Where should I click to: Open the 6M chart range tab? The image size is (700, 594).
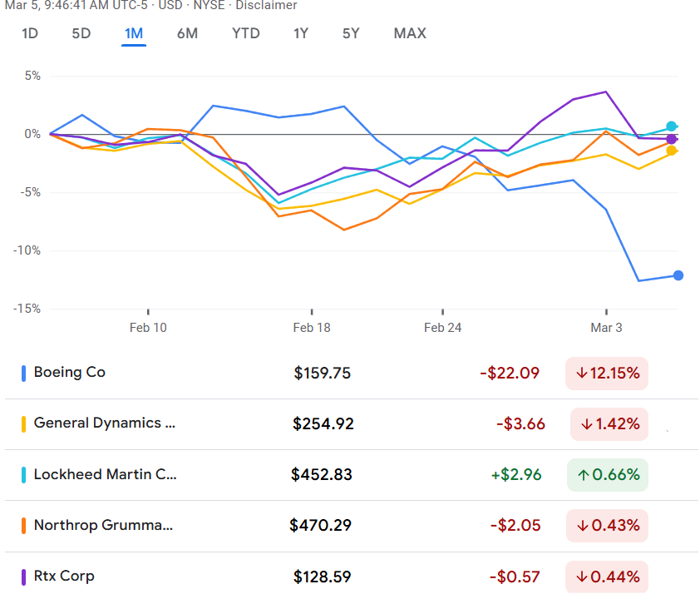coord(187,34)
